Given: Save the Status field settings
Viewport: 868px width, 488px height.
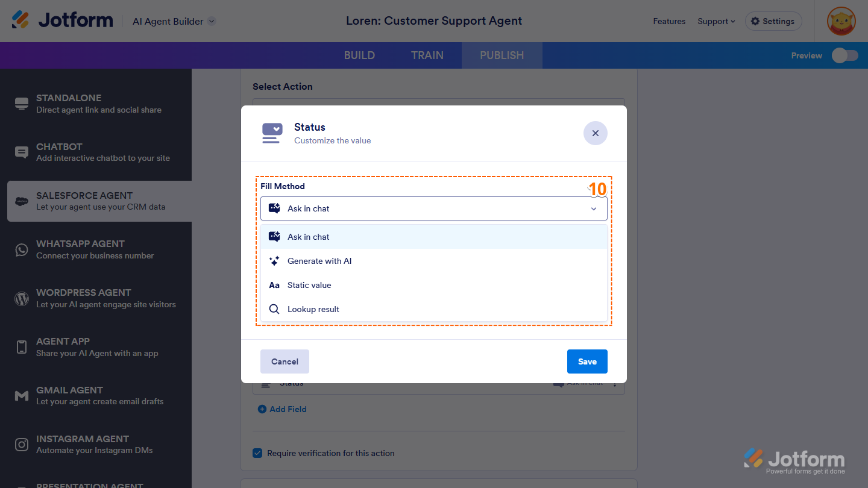Looking at the screenshot, I should [x=587, y=361].
